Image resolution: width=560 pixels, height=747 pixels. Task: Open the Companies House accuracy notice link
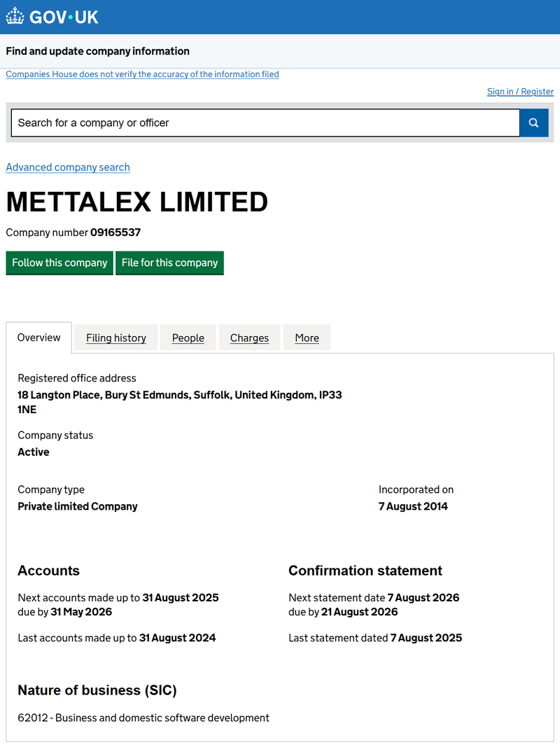click(142, 74)
